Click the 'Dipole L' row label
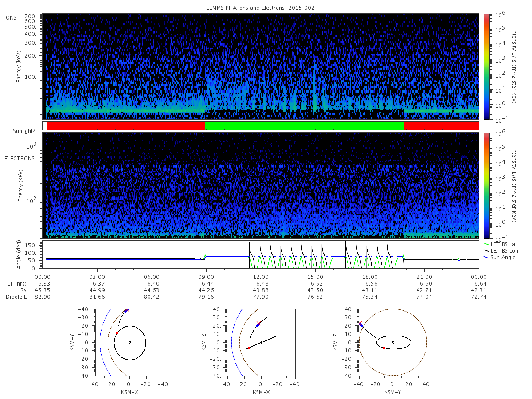The image size is (532, 399). (16, 297)
